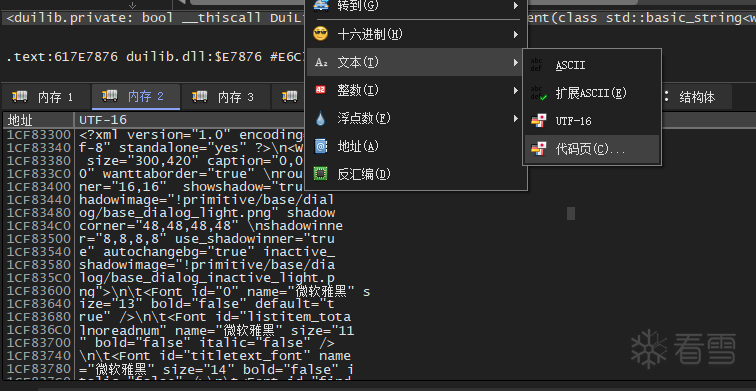The height and width of the screenshot is (391, 756).
Task: Click the '.text:617E7876 duilib.dll' info line
Action: 156,57
